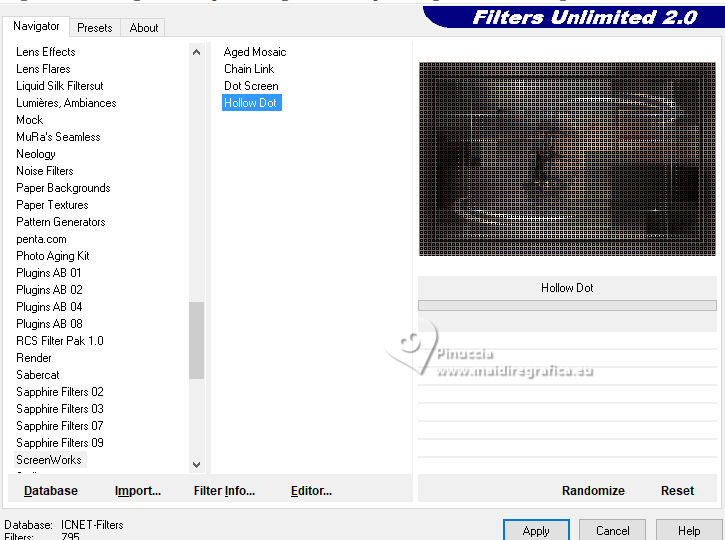Click the category list scrollbar thumb
This screenshot has height=540, width=725.
click(197, 340)
